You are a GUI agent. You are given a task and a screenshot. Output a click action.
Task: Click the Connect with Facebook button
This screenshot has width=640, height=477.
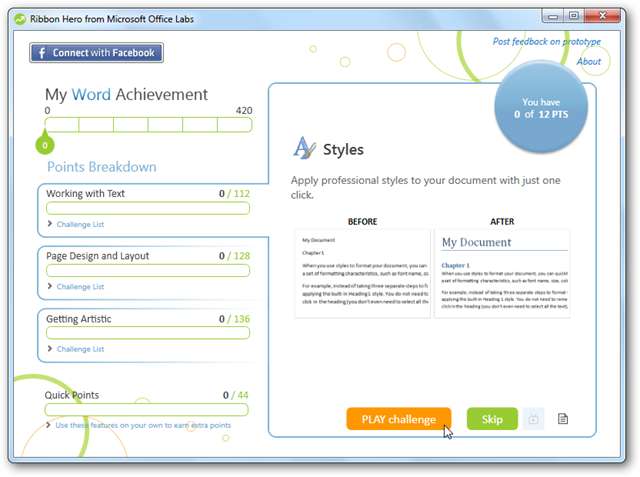pos(96,53)
